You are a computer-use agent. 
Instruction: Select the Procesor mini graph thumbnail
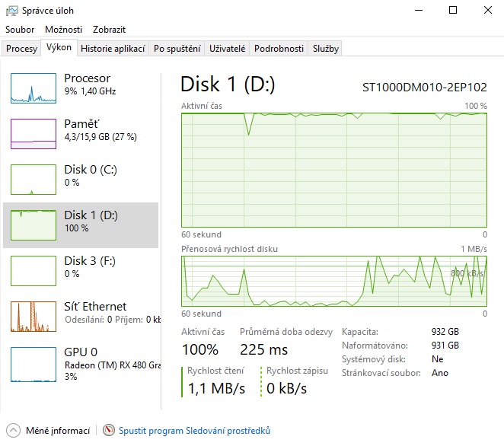click(33, 88)
